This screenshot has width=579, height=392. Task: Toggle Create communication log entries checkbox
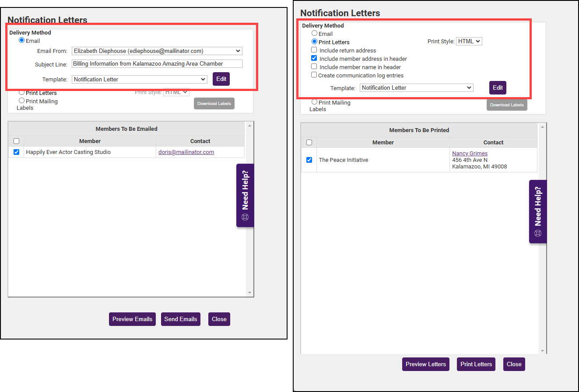coord(314,75)
